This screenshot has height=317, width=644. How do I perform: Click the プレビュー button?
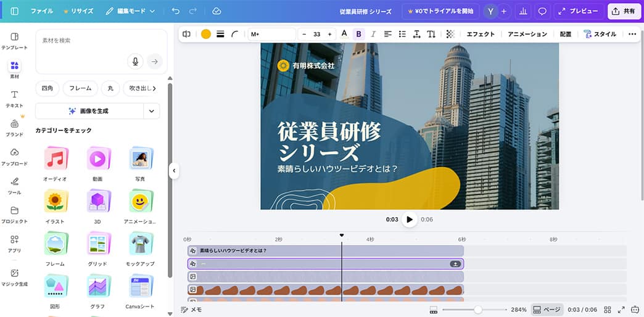coord(578,12)
